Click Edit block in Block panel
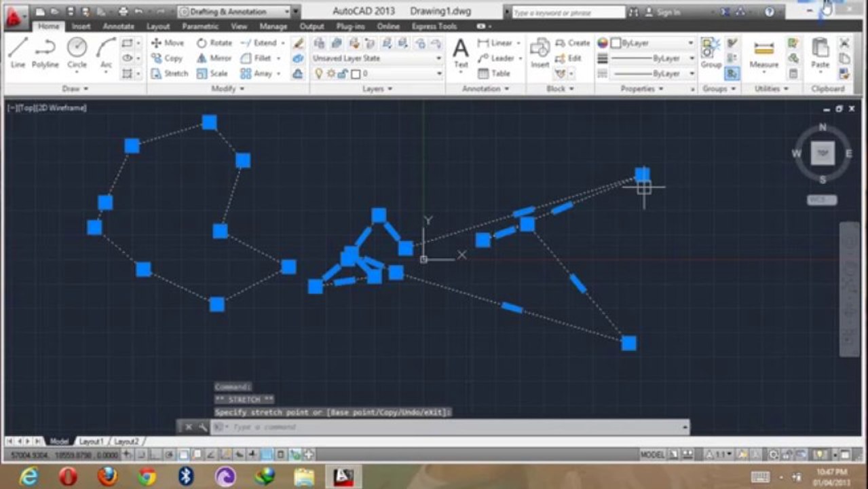 pyautogui.click(x=569, y=58)
